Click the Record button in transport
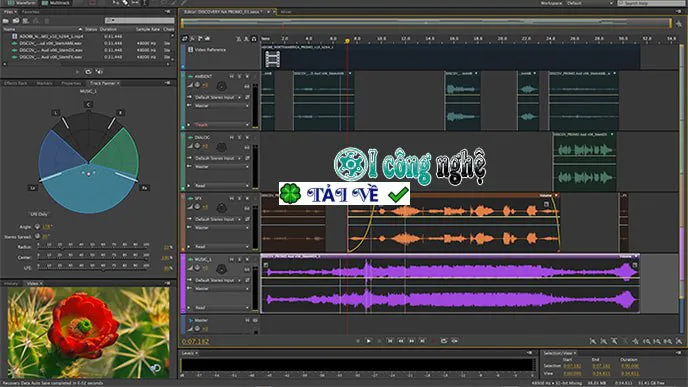688x387 pixels. [433, 340]
